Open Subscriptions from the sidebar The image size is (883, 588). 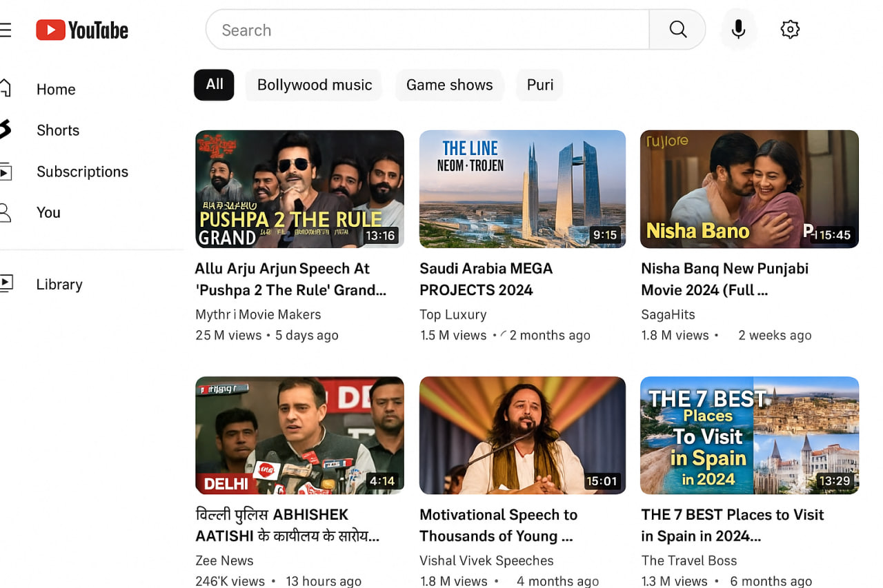click(82, 172)
